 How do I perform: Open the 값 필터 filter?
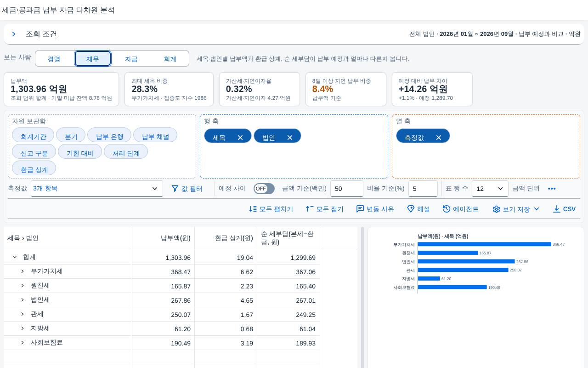tap(187, 189)
